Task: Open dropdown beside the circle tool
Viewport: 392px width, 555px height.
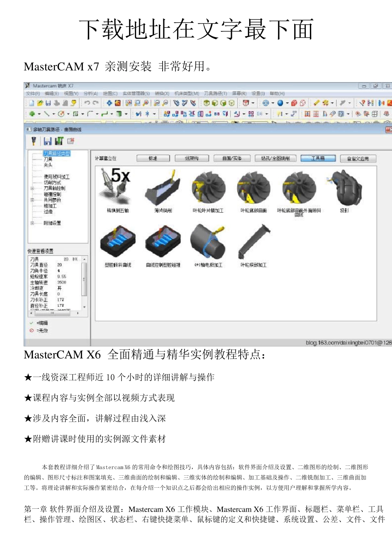Action: point(68,114)
